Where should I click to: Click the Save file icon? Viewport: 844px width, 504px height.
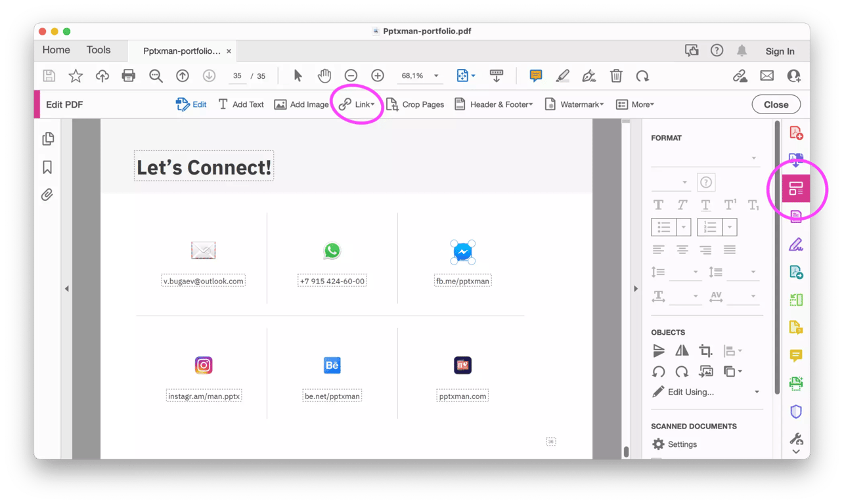coord(49,76)
